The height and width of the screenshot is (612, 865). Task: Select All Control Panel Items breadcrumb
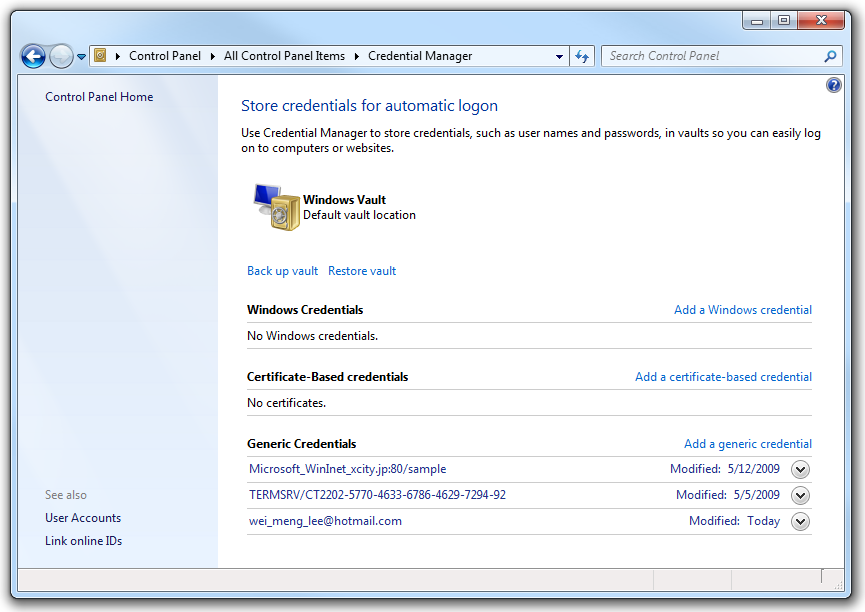[x=284, y=56]
